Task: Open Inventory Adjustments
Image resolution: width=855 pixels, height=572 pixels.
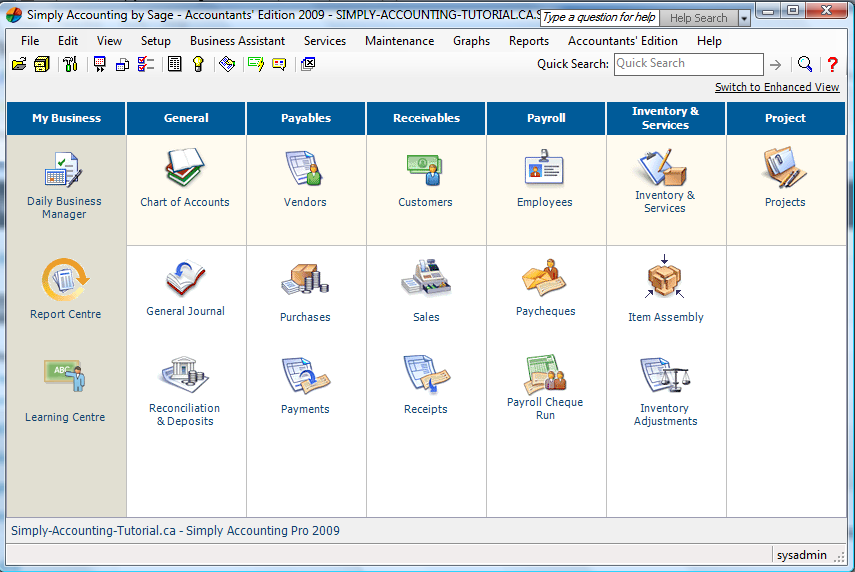Action: (x=665, y=392)
